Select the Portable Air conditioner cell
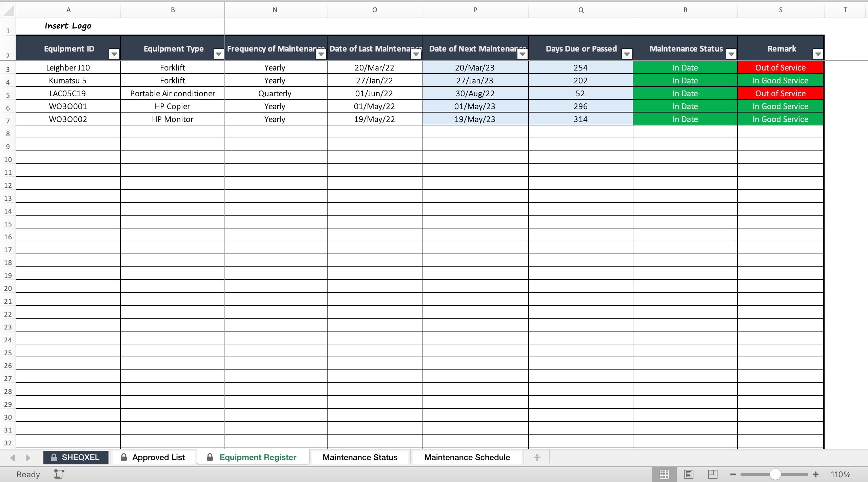868x482 pixels. point(173,93)
